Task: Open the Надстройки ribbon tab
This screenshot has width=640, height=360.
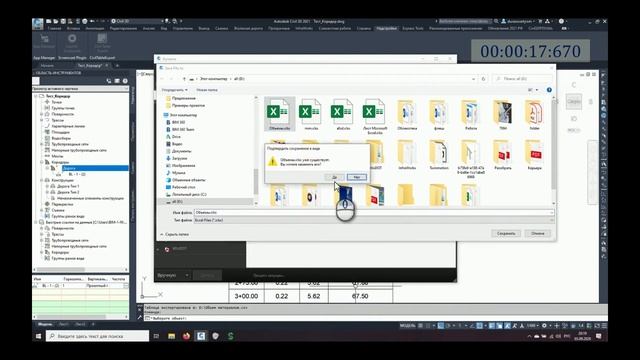Action: pyautogui.click(x=386, y=29)
